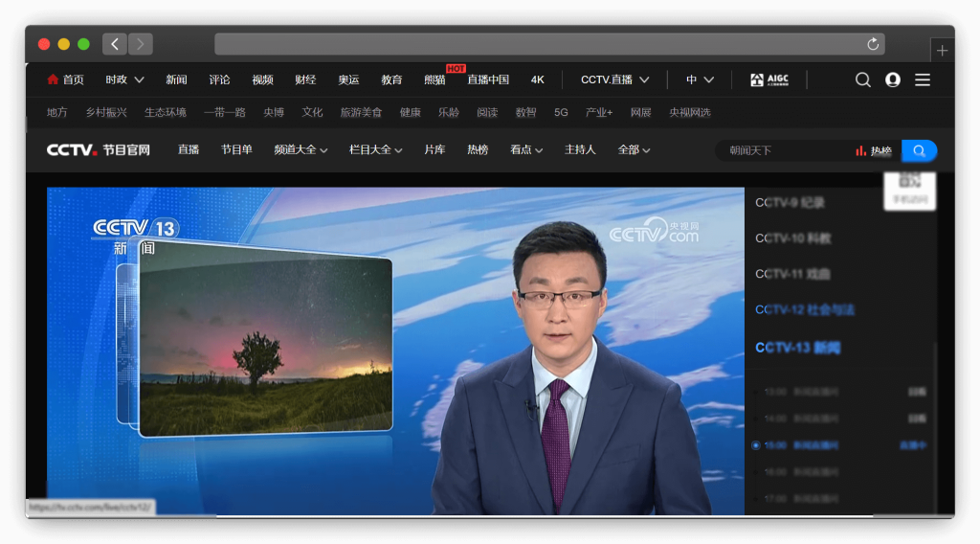Click the CCTV 节目官网 logo
Screen dimensions: 980x544
[99, 150]
